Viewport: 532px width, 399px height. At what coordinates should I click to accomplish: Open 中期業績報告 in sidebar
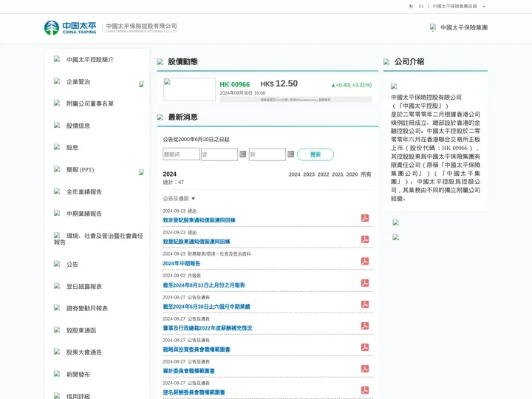click(84, 214)
